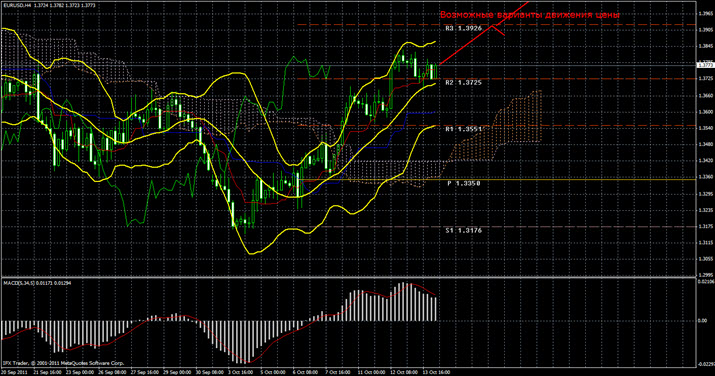
Task: Click the 20 Sep 2011 date label
Action: pos(13,373)
